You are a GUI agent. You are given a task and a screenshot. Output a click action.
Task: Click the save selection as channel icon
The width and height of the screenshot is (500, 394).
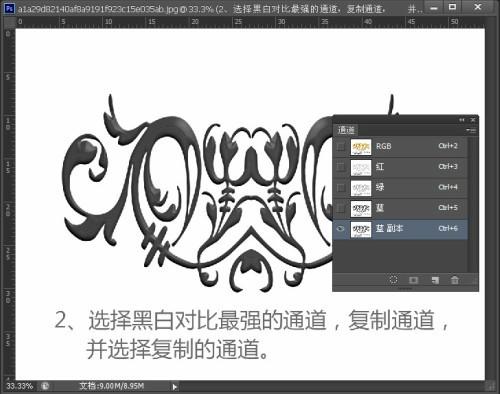414,280
